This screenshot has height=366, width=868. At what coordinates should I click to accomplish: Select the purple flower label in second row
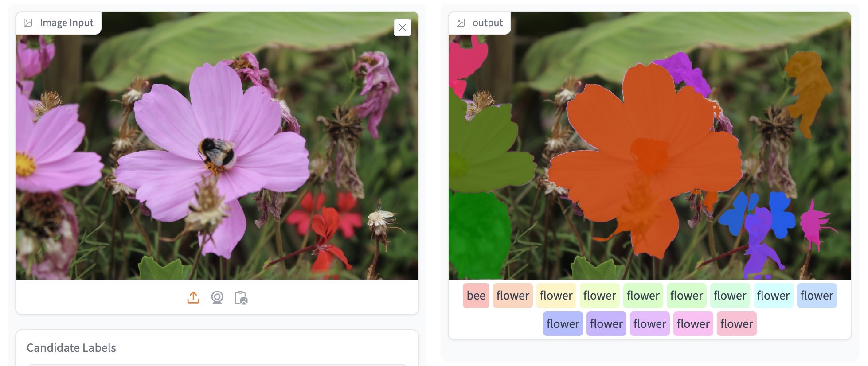(606, 323)
